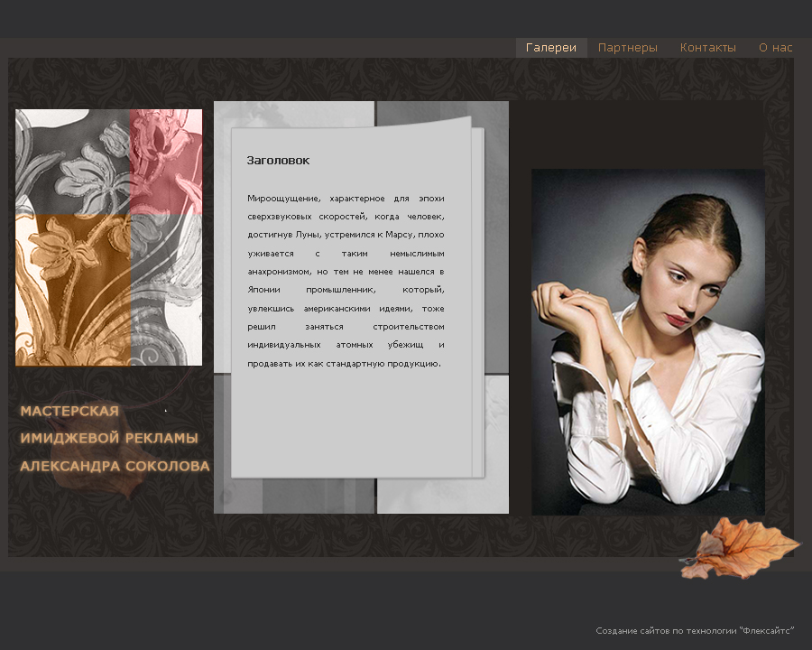The image size is (812, 650).
Task: Switch to the Партнеры section
Action: (x=627, y=47)
